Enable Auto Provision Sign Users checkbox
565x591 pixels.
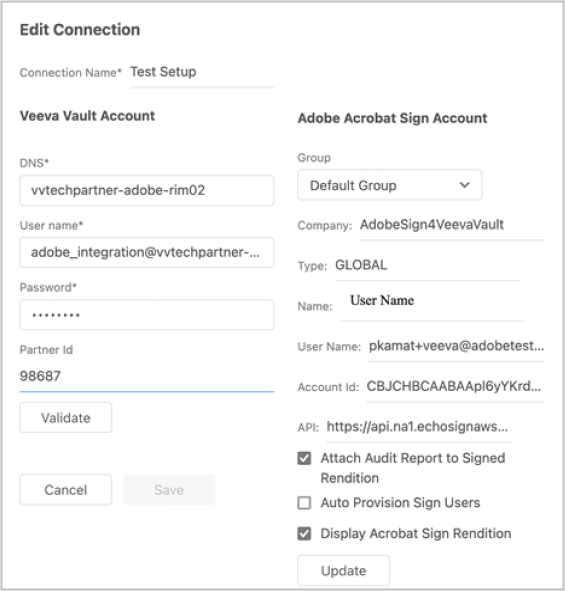tap(304, 503)
